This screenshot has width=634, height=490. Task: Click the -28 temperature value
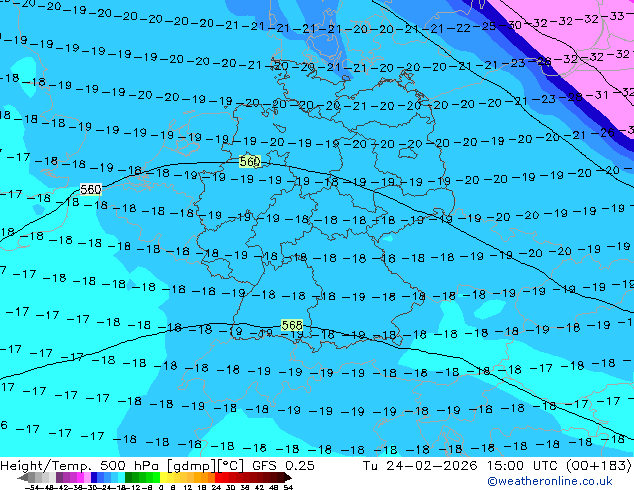coord(571,97)
